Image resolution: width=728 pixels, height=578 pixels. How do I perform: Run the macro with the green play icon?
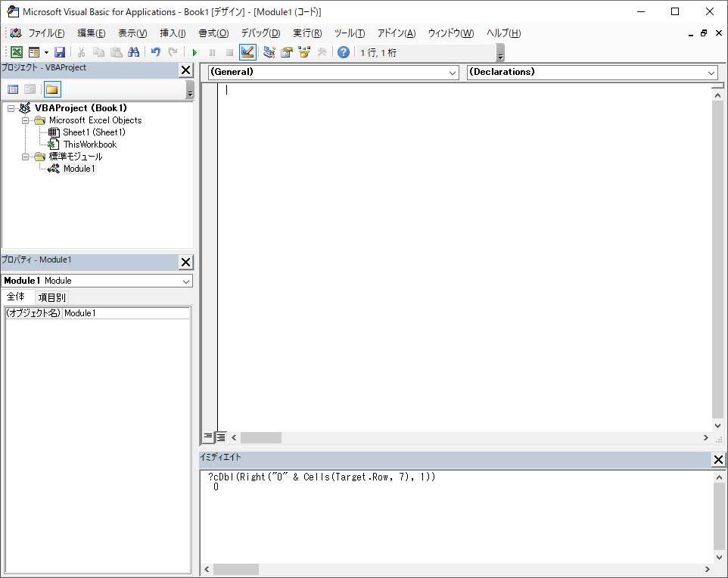pos(194,52)
